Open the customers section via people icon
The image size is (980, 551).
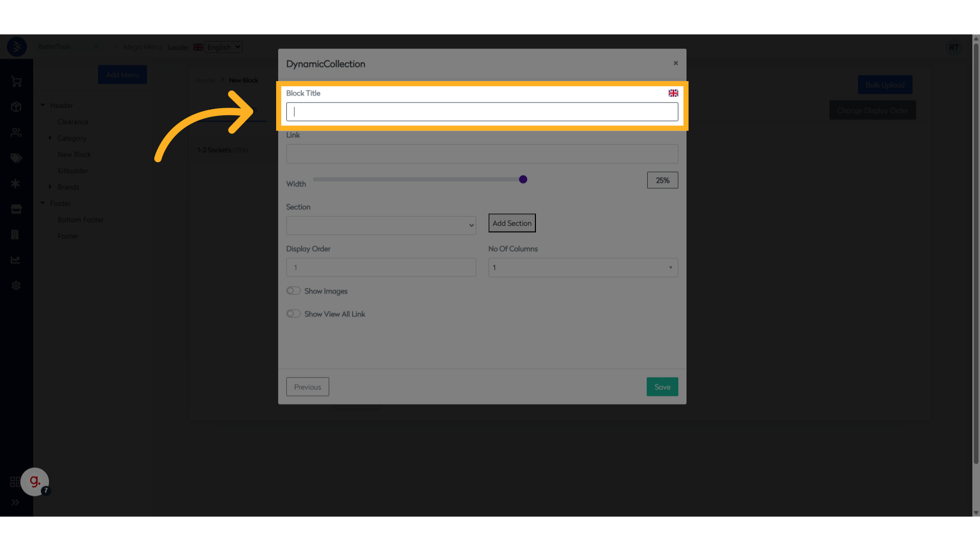16,133
